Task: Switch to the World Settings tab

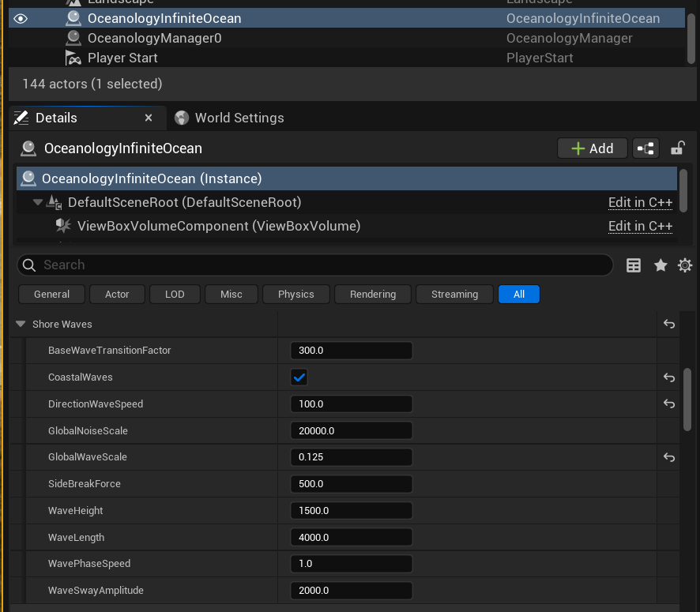Action: coord(229,118)
